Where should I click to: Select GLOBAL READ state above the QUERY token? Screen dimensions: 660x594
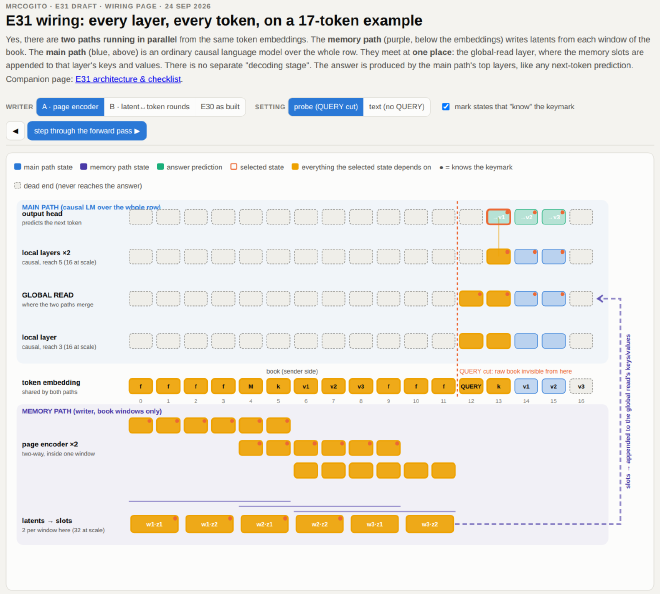click(471, 298)
